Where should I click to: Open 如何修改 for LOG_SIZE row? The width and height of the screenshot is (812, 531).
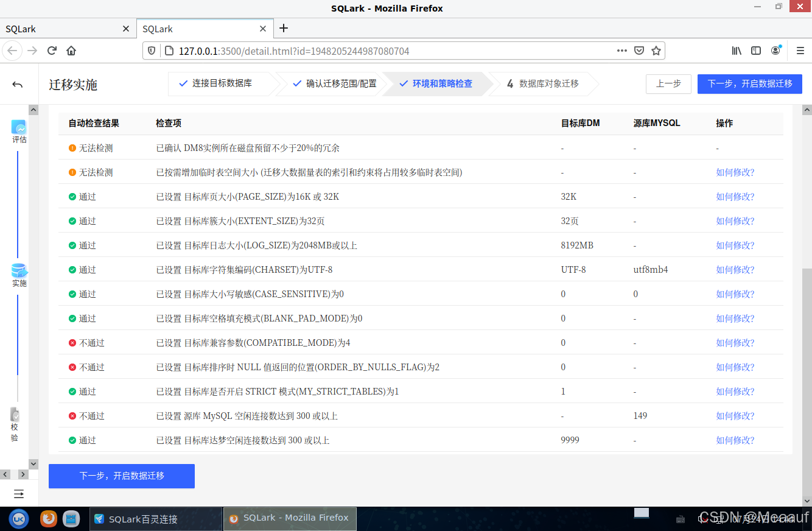point(735,245)
